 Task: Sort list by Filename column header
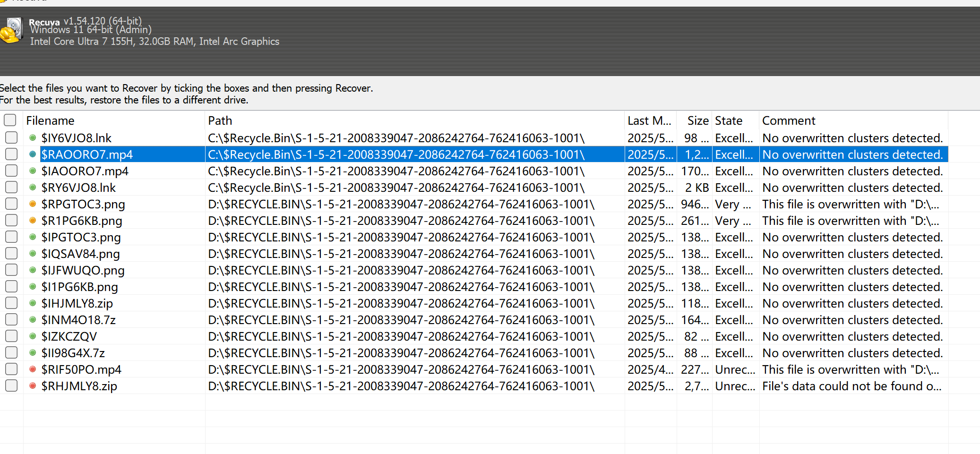pyautogui.click(x=50, y=121)
